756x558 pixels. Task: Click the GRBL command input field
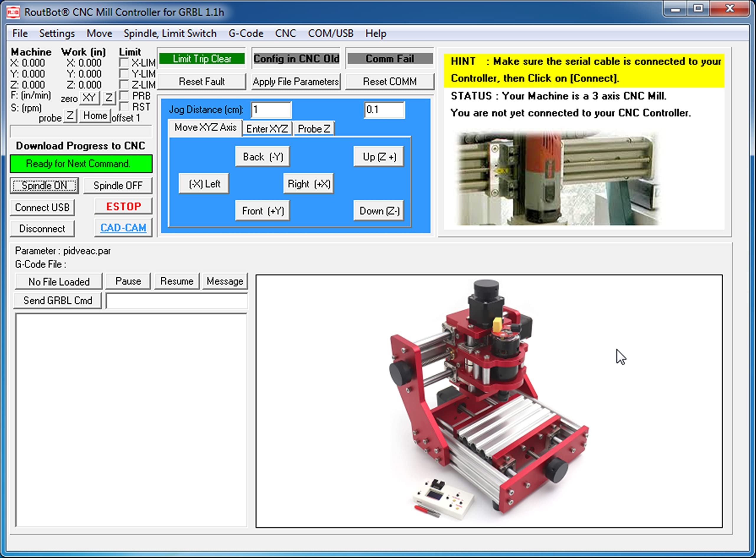(177, 301)
